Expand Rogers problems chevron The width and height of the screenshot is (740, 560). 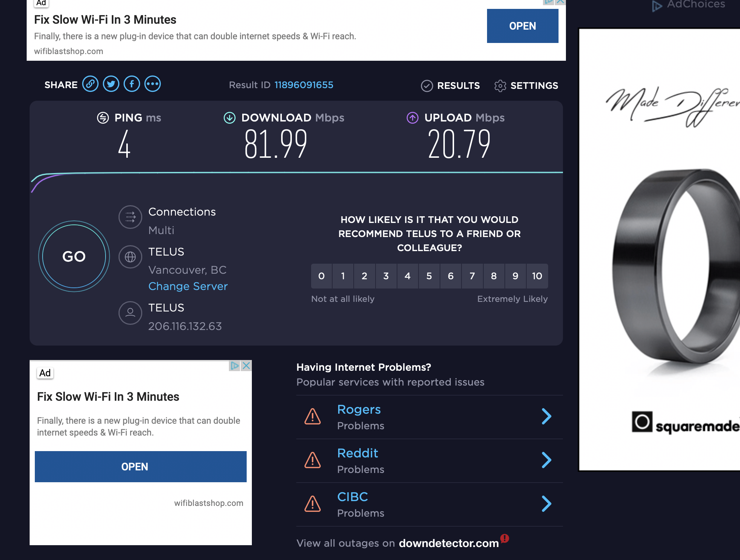(x=546, y=417)
